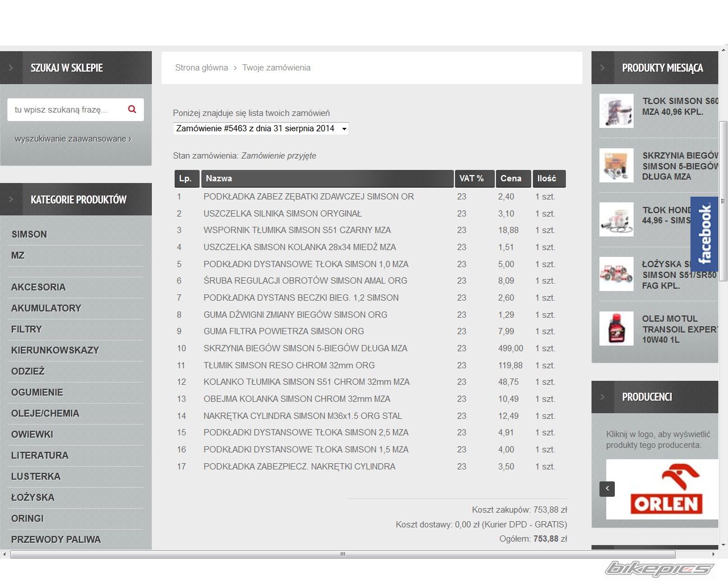
Task: Click the search phrase input field
Action: (x=65, y=110)
